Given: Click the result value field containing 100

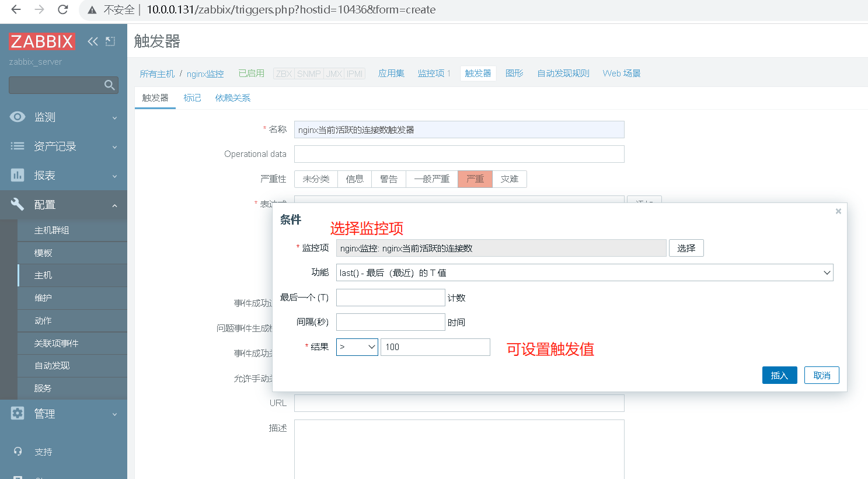Looking at the screenshot, I should click(435, 347).
